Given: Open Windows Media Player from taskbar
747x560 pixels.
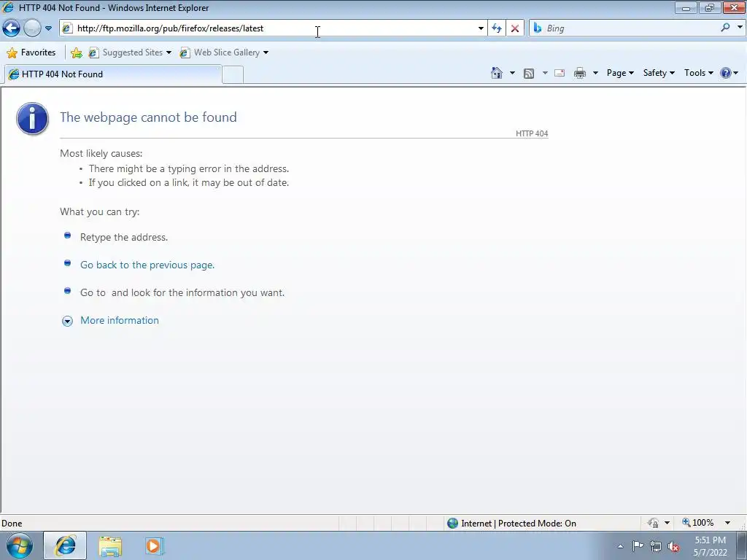Looking at the screenshot, I should (x=154, y=545).
